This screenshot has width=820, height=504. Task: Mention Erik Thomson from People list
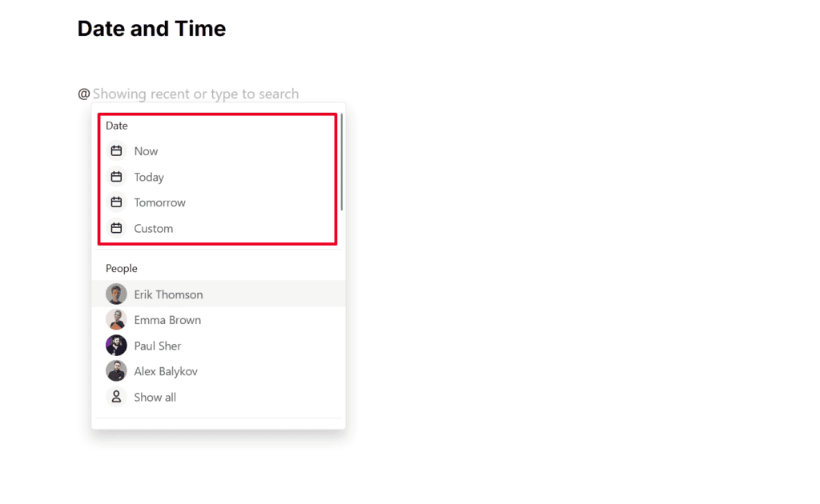click(x=168, y=294)
